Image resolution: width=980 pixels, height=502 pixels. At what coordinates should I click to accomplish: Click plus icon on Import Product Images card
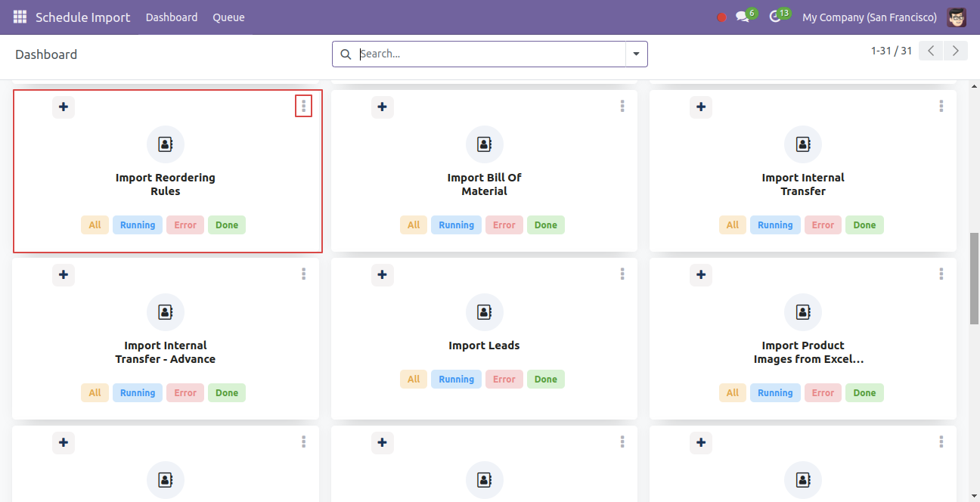pos(701,275)
